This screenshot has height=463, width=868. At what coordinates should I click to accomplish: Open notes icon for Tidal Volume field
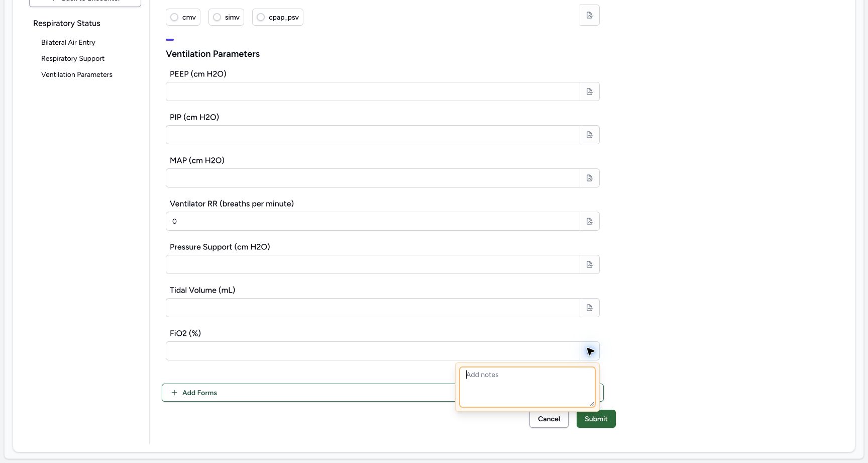[x=590, y=308]
